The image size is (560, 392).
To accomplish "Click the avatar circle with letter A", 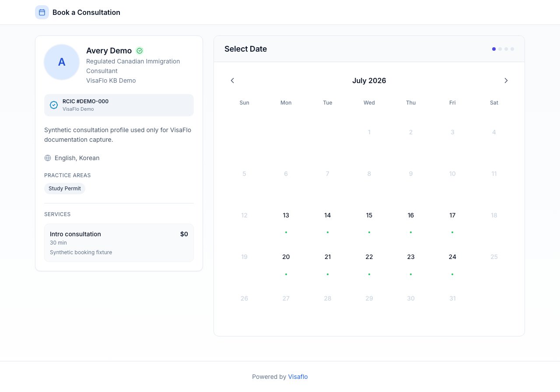I will [62, 62].
